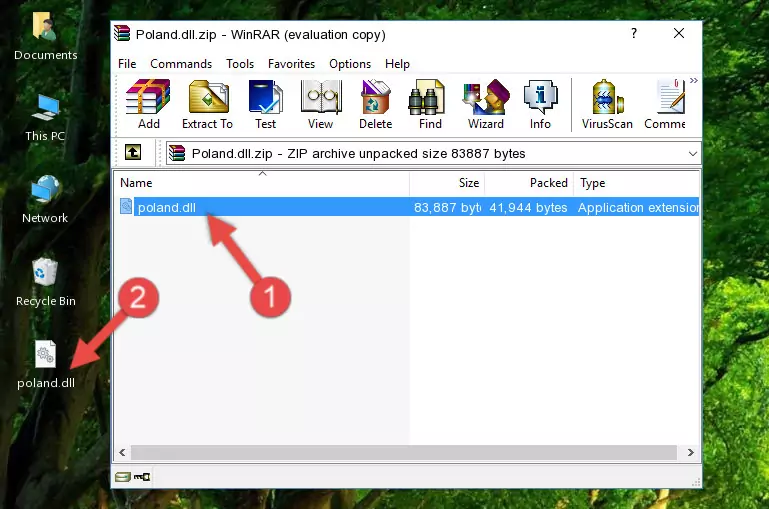Click the disk drive status bar icon
769x509 pixels.
[123, 476]
